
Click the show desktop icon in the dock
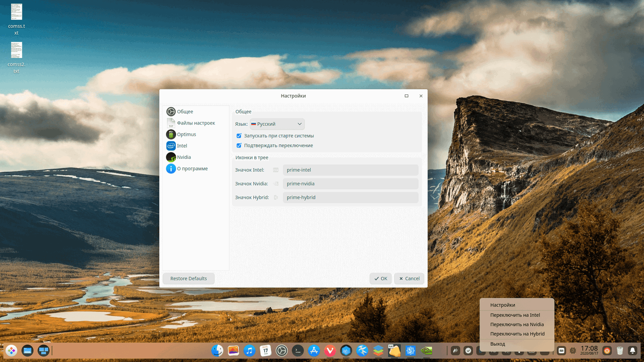pos(27,351)
